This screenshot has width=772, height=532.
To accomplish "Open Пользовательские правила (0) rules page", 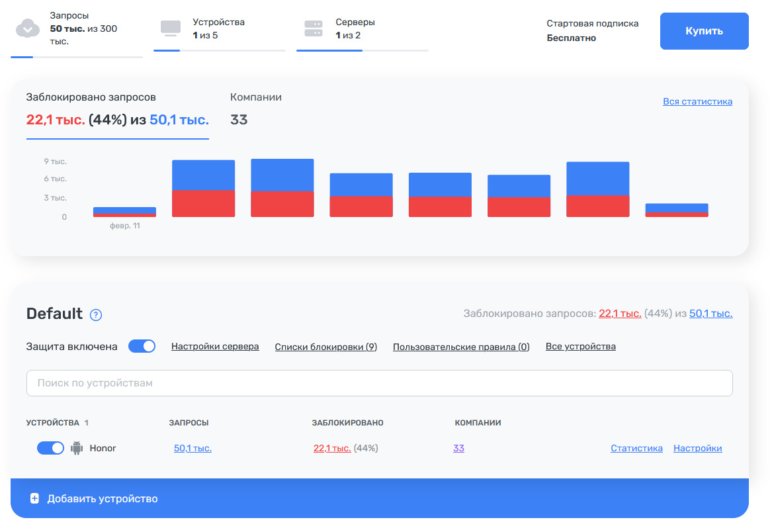I will coord(460,346).
